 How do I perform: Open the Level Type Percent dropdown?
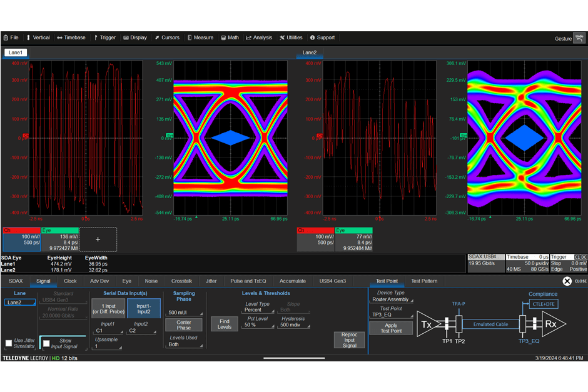point(259,311)
